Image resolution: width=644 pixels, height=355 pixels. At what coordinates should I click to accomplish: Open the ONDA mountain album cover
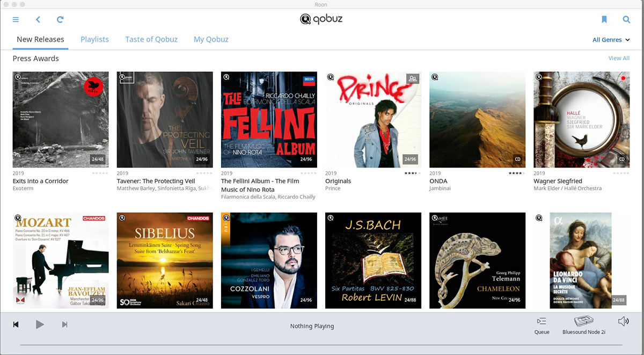477,120
